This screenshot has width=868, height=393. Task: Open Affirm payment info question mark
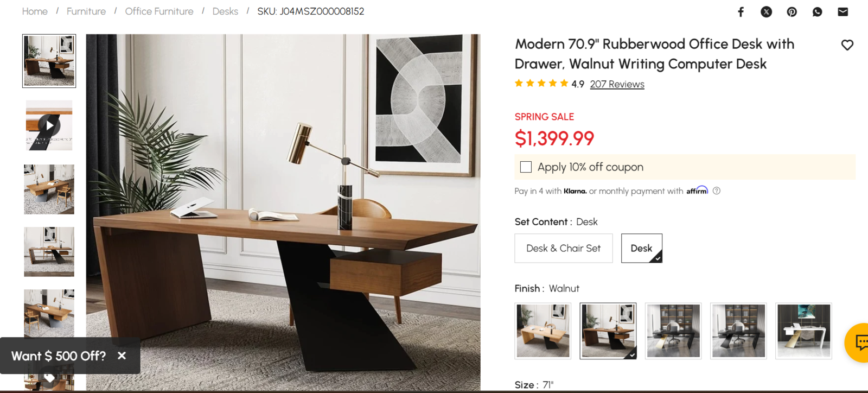pos(717,191)
